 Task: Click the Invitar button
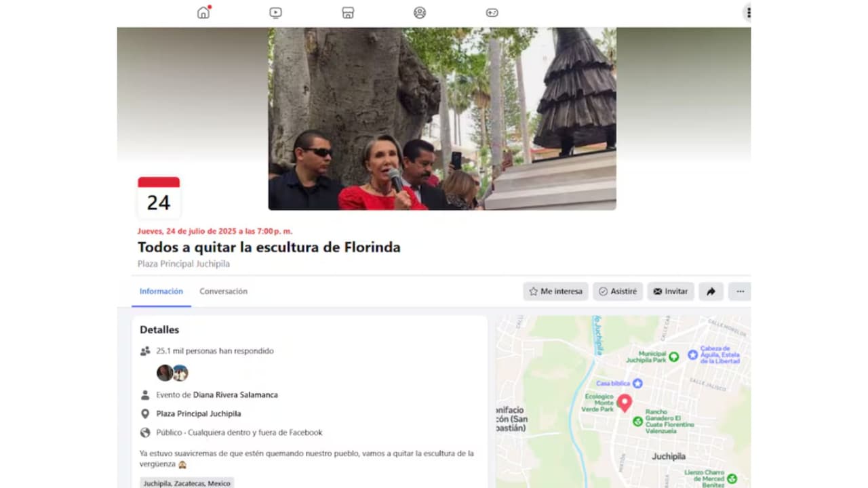coord(670,291)
